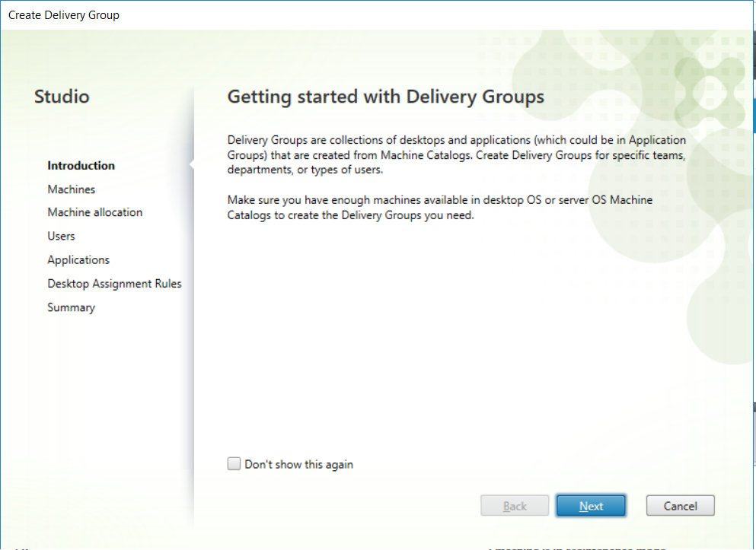This screenshot has height=550, width=756.
Task: Open the Machines wizard step
Action: (72, 189)
